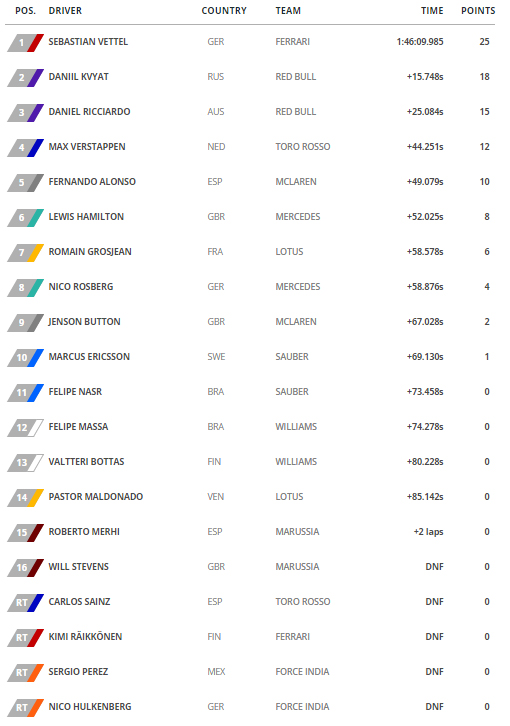Click position 15 badge with maroon stripe
Screen dimensions: 510x726
25,532
